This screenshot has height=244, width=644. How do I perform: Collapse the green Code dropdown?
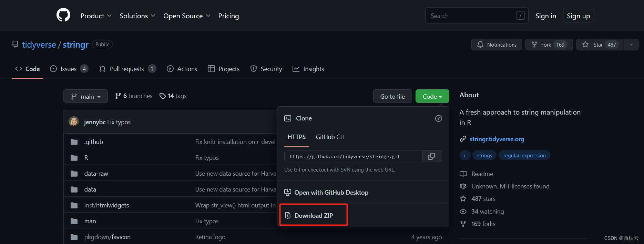432,96
